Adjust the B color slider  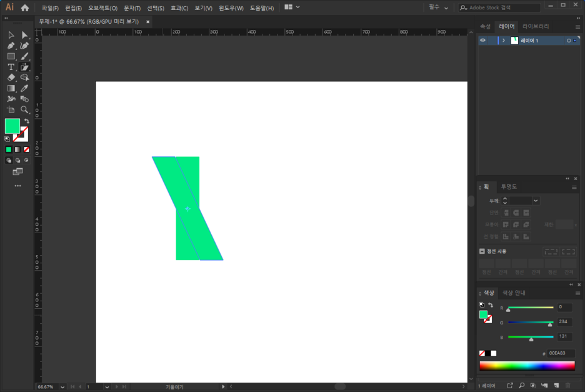531,337
